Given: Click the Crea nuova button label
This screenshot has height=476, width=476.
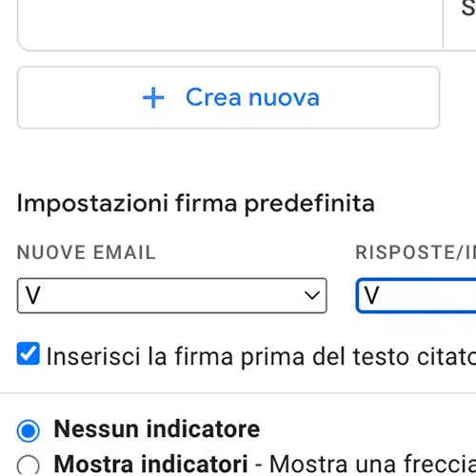Looking at the screenshot, I should tap(252, 97).
